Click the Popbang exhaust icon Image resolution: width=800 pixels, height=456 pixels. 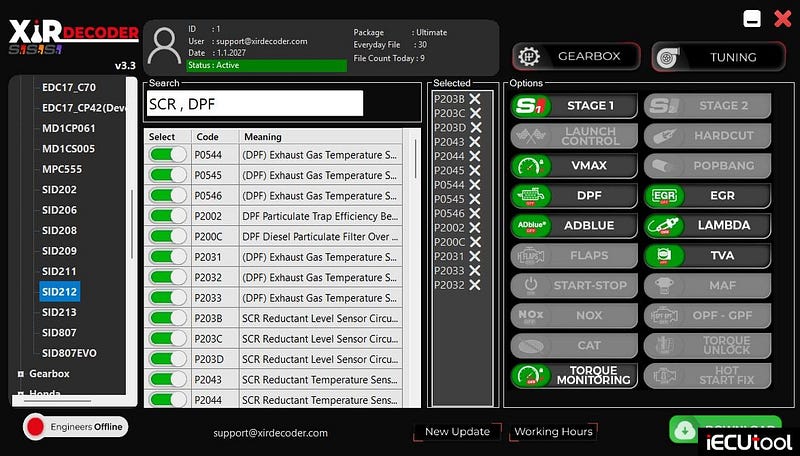tap(663, 166)
